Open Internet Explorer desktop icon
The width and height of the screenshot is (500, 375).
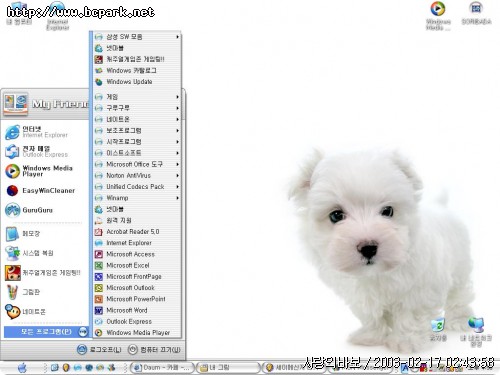(x=58, y=16)
